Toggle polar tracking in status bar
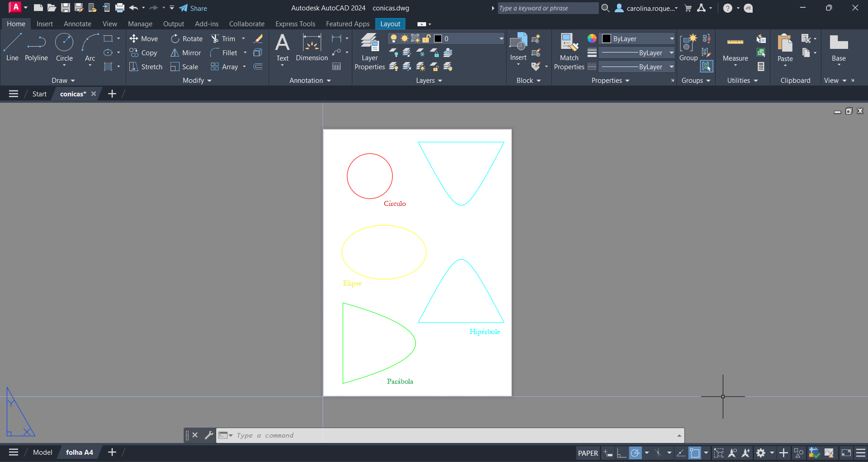The height and width of the screenshot is (462, 868). point(635,453)
